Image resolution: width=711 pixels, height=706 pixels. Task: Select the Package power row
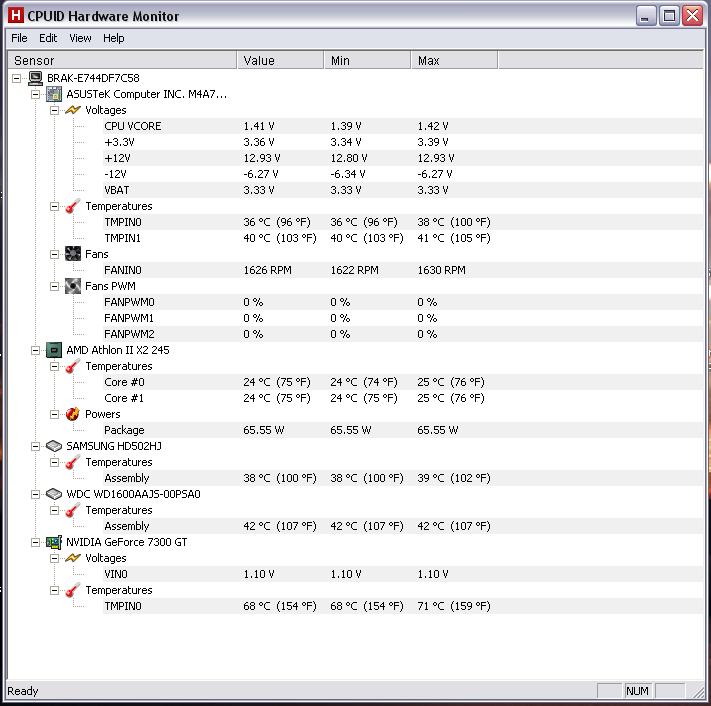(403, 430)
